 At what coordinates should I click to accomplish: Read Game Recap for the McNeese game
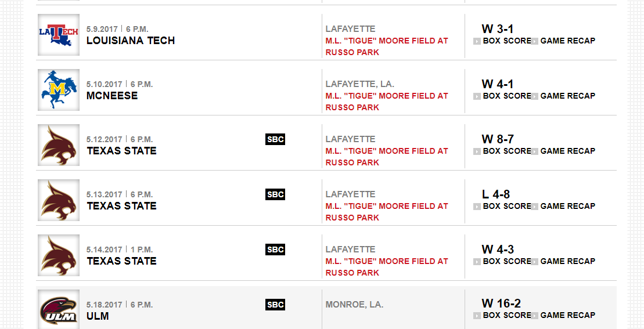pos(567,96)
